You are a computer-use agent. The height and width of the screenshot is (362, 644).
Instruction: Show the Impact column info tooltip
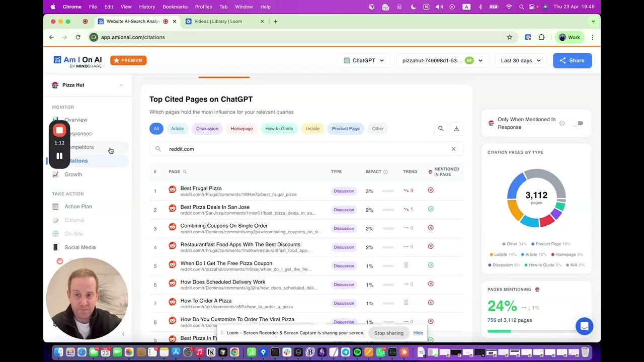tap(385, 172)
